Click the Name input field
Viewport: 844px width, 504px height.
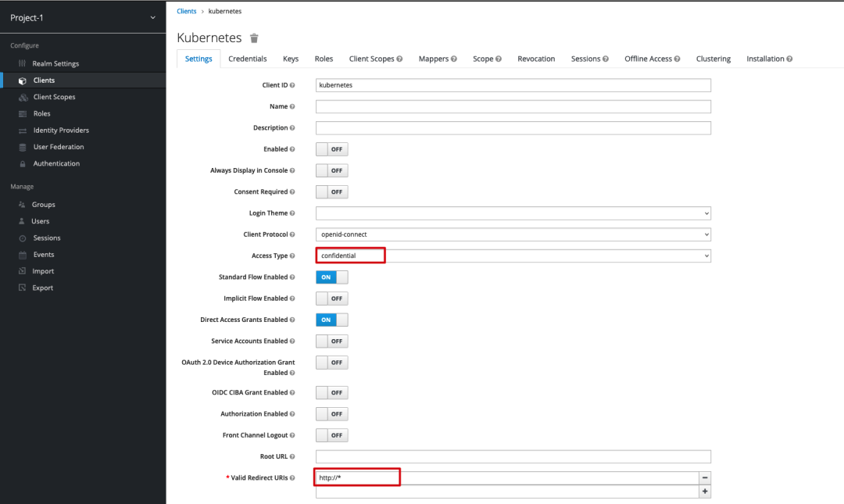[513, 106]
